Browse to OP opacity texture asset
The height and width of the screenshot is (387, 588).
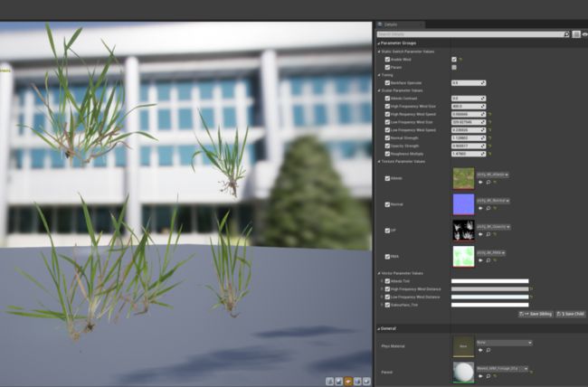(x=488, y=234)
